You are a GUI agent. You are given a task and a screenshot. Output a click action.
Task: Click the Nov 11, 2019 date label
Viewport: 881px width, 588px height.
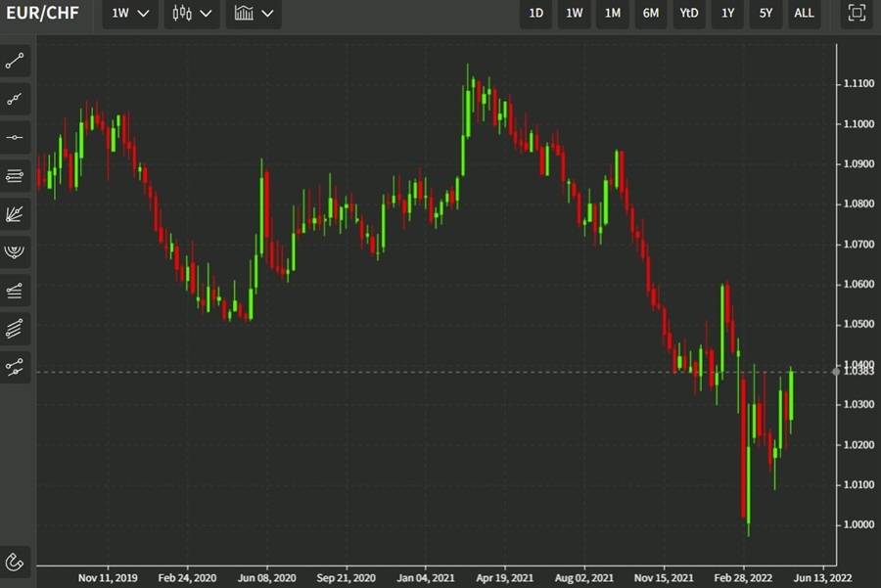click(108, 578)
